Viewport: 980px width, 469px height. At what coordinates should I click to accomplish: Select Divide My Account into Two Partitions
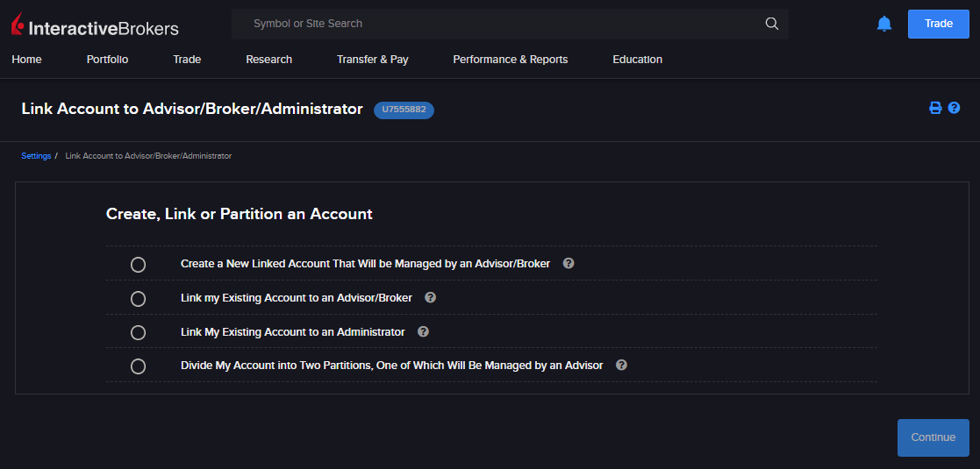[138, 366]
